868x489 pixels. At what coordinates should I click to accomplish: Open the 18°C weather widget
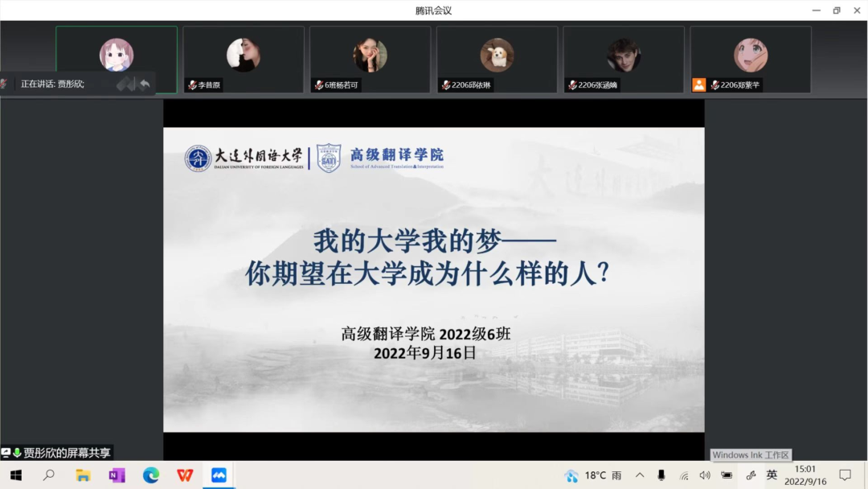pyautogui.click(x=593, y=475)
